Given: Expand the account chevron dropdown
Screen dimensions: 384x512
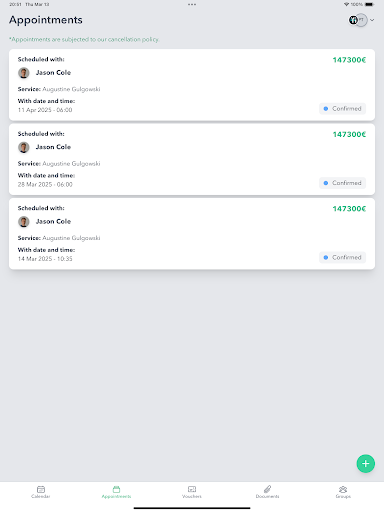Looking at the screenshot, I should click(372, 20).
